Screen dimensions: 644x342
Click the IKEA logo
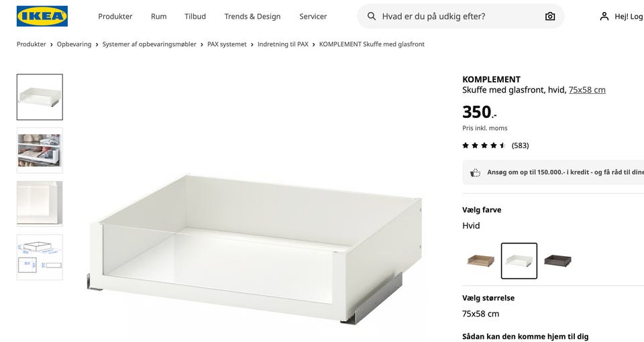click(42, 16)
